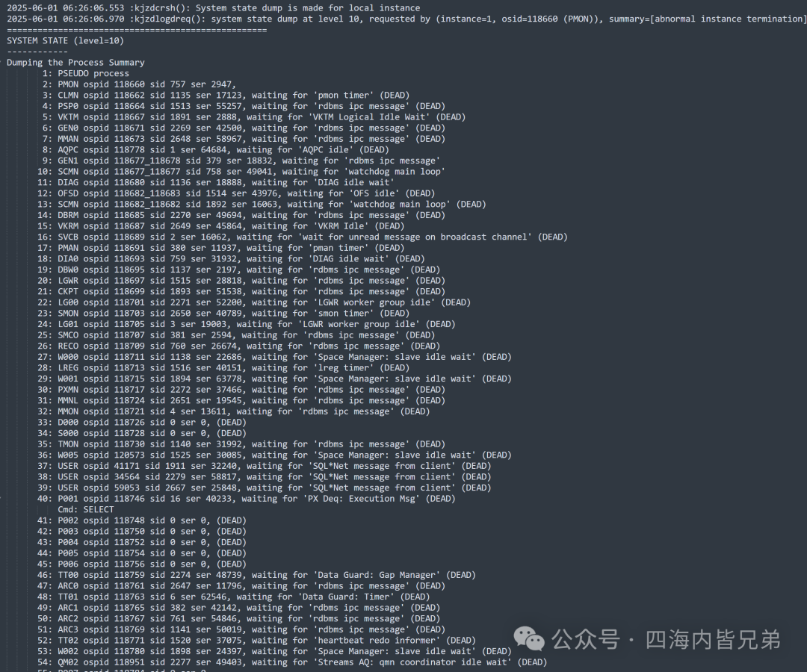Image resolution: width=807 pixels, height=672 pixels.
Task: Select the D000 dead process line
Action: 142,423
